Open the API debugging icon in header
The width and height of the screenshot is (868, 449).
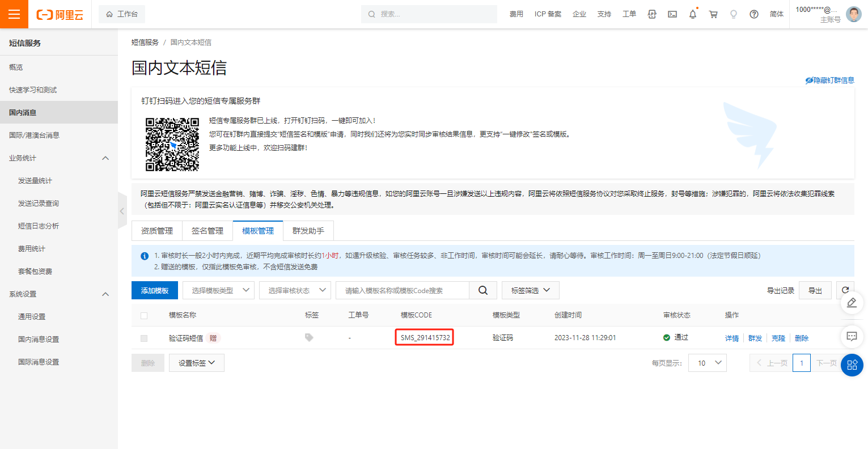(x=652, y=14)
